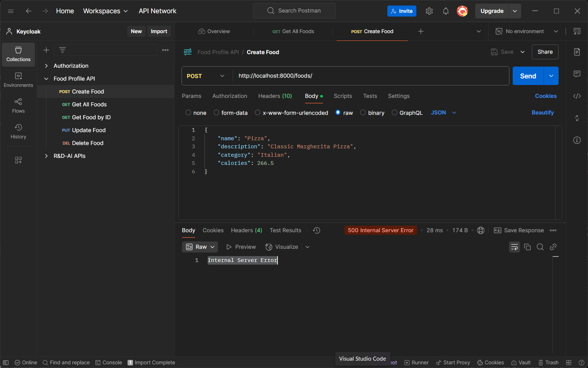Screen dimensions: 588x368
Task: Open the hamburger menu icon
Action: click(x=11, y=11)
